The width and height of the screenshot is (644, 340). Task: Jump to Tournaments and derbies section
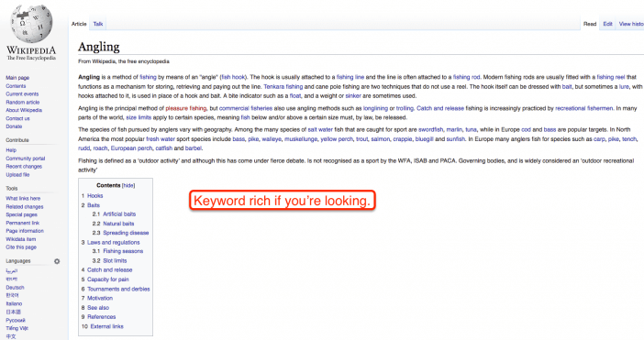point(118,289)
